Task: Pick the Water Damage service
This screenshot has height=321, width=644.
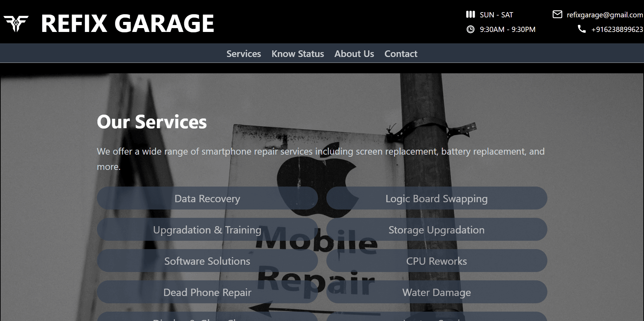Action: [x=437, y=292]
